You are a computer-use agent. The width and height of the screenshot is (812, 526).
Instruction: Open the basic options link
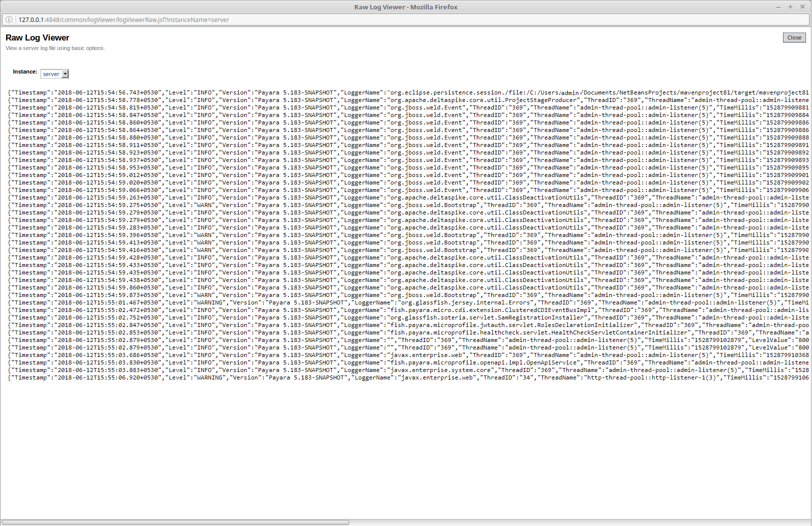(88, 48)
